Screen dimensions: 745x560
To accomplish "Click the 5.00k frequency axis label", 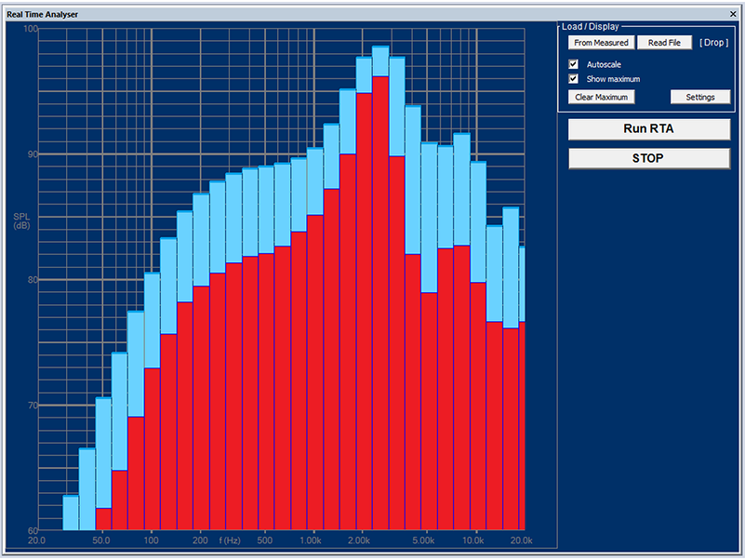I will pos(423,540).
